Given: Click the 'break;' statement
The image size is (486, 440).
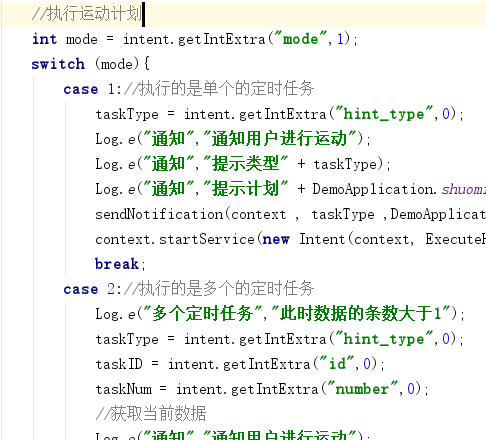Looking at the screenshot, I should click(120, 264).
